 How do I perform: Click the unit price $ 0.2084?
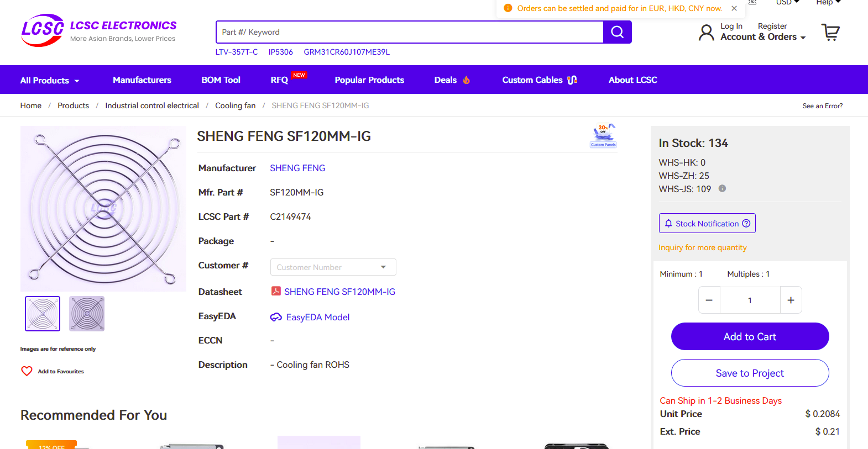coord(823,414)
